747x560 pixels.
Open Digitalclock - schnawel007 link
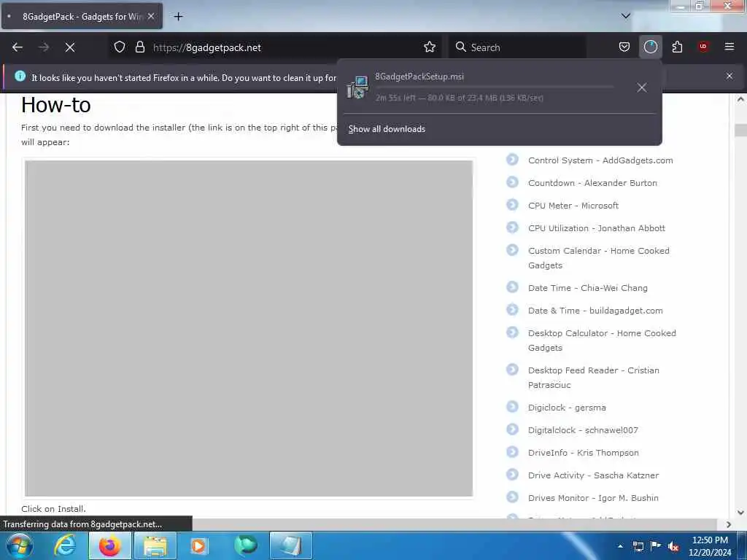coord(583,430)
